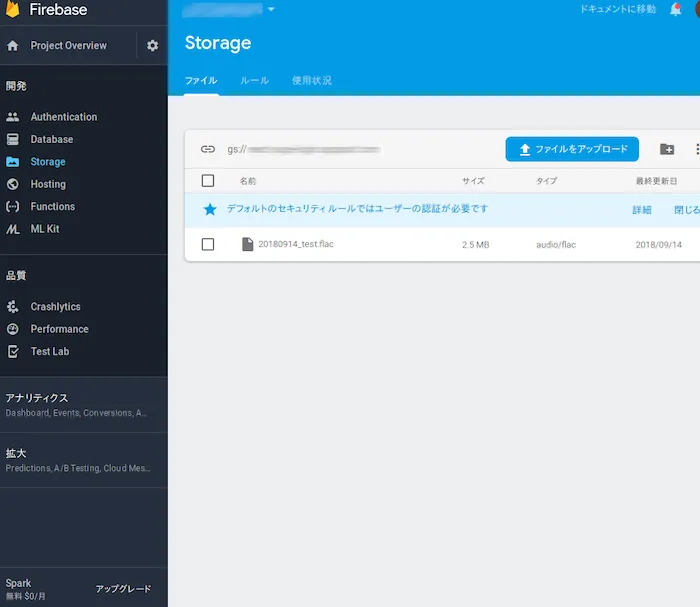Click the 最終更新日 column header

[x=656, y=181]
